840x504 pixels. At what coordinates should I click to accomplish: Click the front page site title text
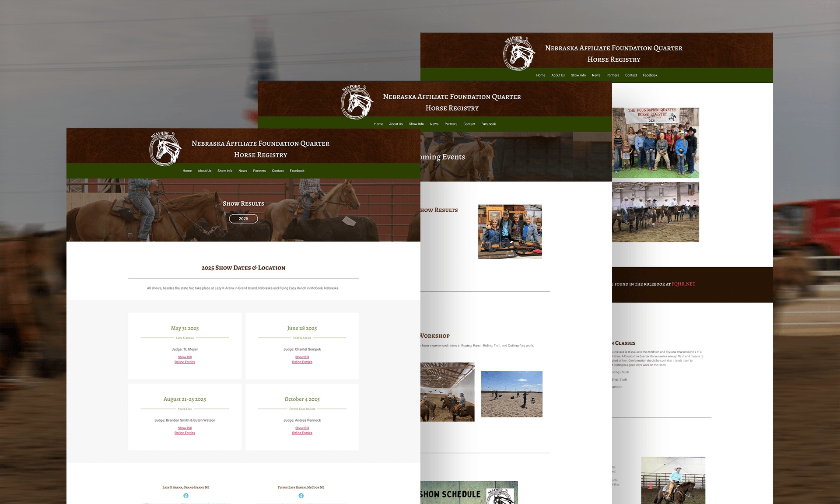(260, 149)
